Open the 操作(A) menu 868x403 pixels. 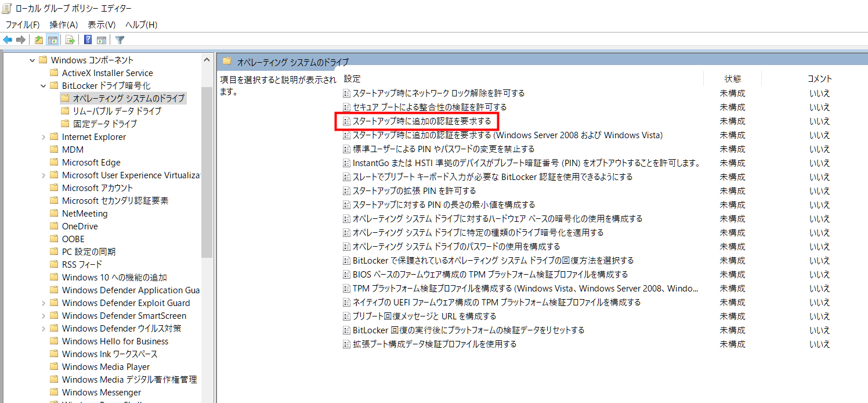[x=63, y=24]
